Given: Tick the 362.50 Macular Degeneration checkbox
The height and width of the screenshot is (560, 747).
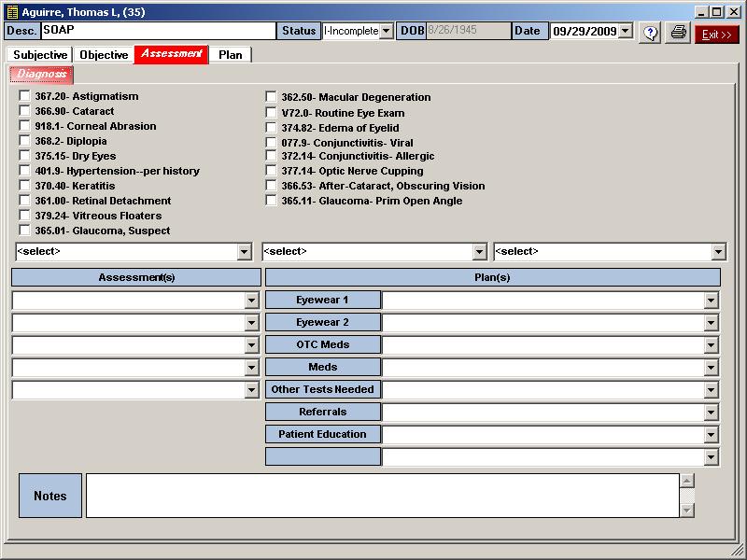Looking at the screenshot, I should point(271,97).
